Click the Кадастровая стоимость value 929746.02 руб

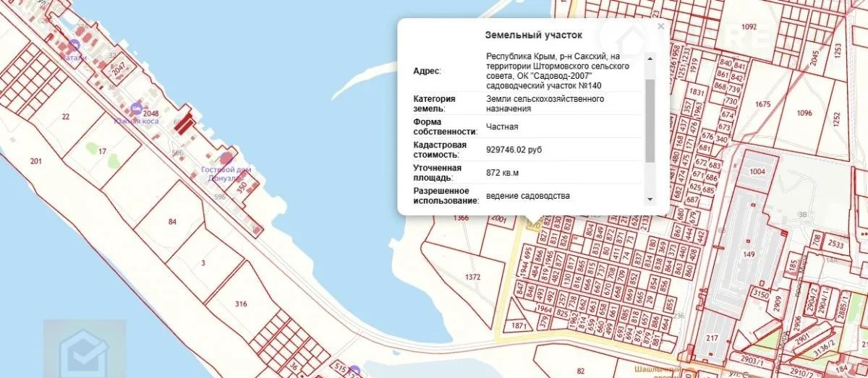click(514, 150)
